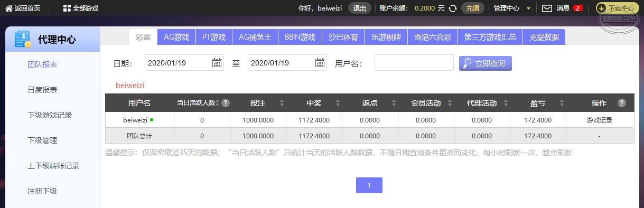Click the 充值 recharge button
Image resolution: width=644 pixels, height=208 pixels.
[473, 8]
